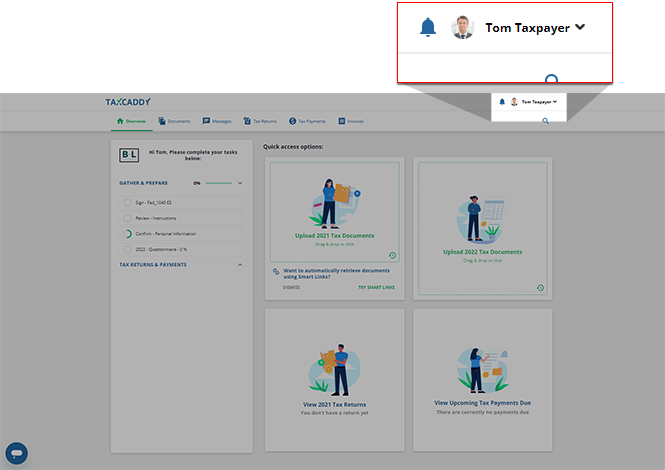The image size is (665, 470).
Task: Switch to the Overview tab
Action: pyautogui.click(x=131, y=121)
